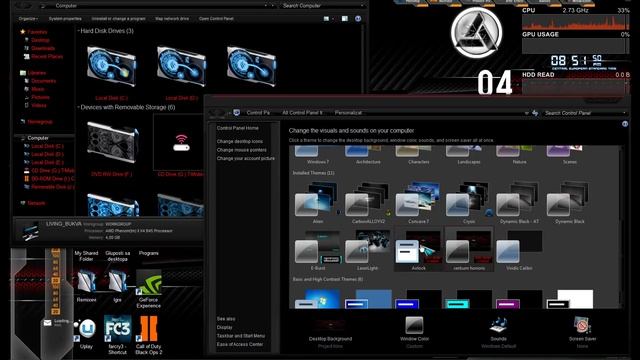Launch farcry3 - Shortcut desktop icon
The image size is (640, 360).
(x=118, y=329)
